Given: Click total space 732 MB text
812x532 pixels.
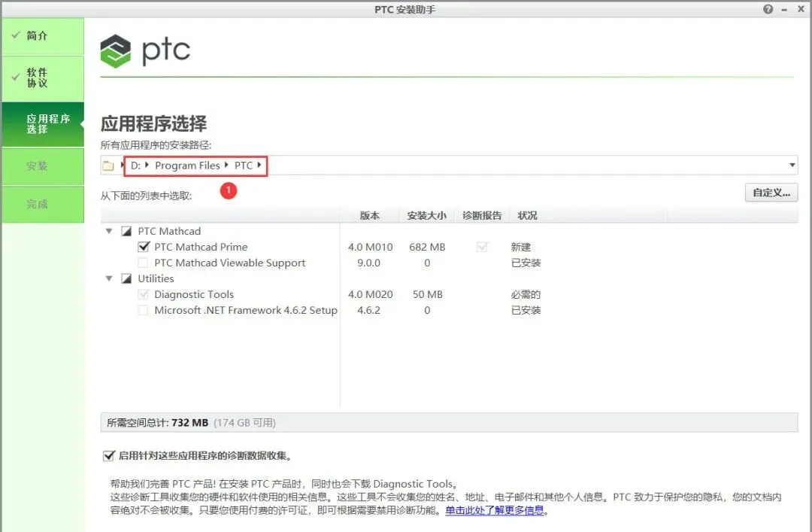Looking at the screenshot, I should tap(189, 423).
